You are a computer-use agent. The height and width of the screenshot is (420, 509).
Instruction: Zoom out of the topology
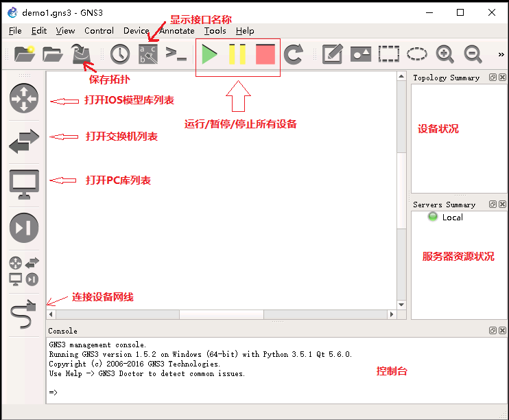pos(473,54)
